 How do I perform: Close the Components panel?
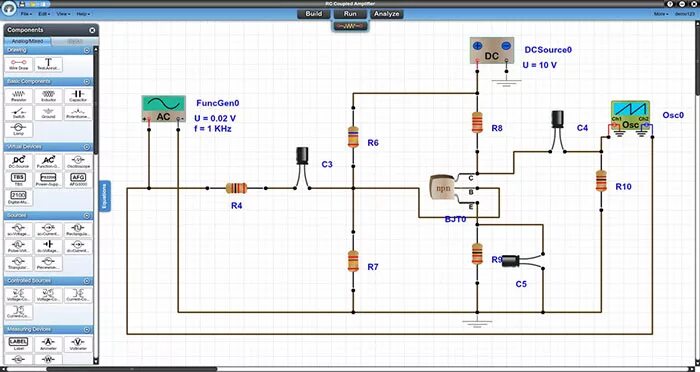[x=92, y=30]
